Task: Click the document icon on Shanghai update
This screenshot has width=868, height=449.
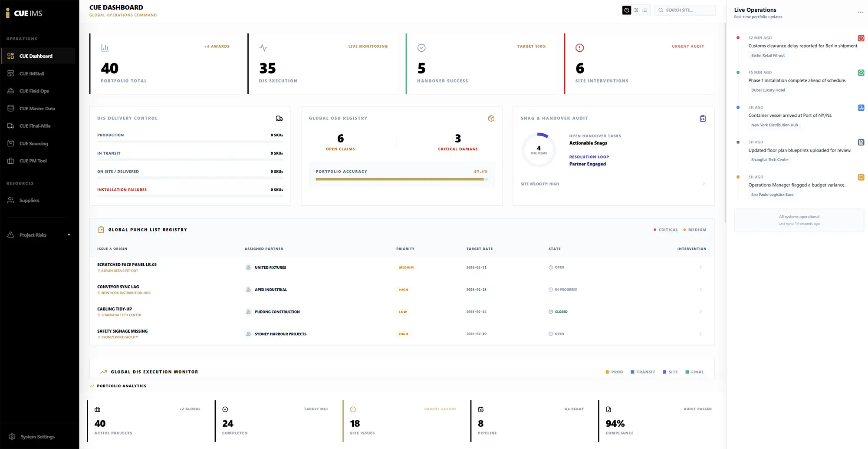Action: tap(861, 142)
